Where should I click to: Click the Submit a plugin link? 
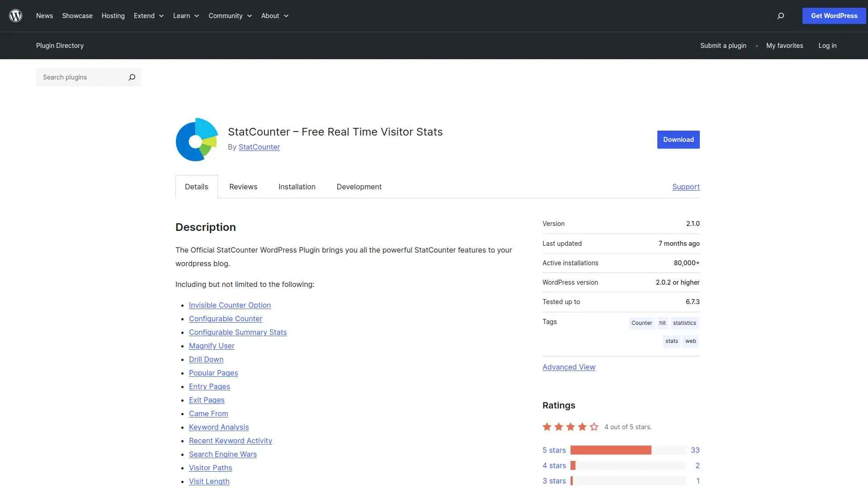pos(722,46)
